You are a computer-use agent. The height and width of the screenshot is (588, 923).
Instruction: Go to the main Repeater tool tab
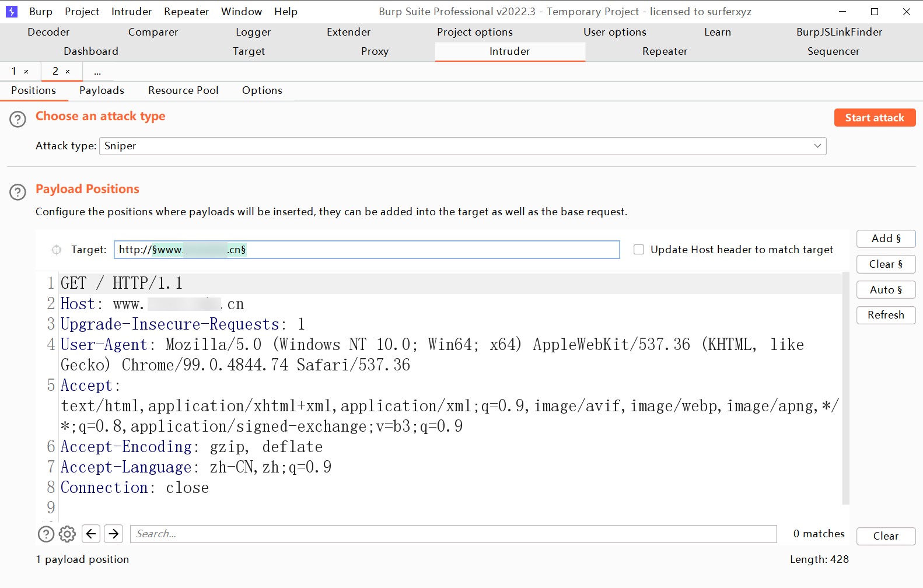pyautogui.click(x=665, y=51)
